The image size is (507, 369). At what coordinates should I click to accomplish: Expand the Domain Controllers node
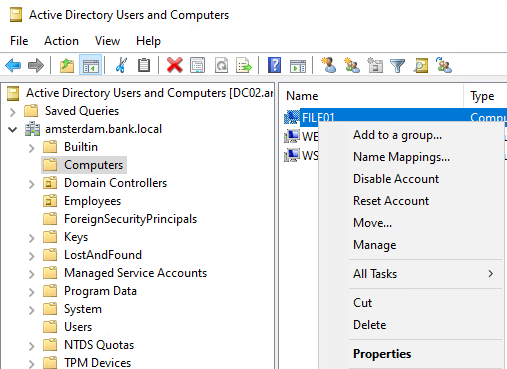31,184
